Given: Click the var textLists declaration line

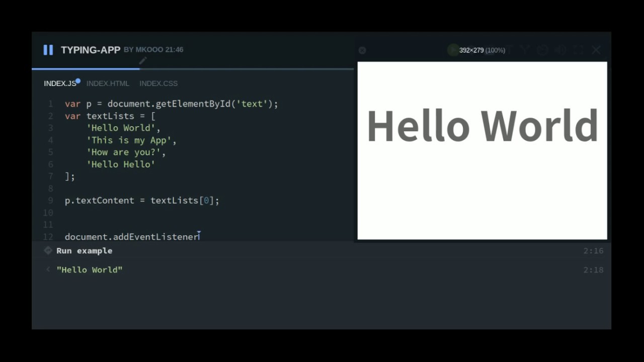Looking at the screenshot, I should pos(110,116).
